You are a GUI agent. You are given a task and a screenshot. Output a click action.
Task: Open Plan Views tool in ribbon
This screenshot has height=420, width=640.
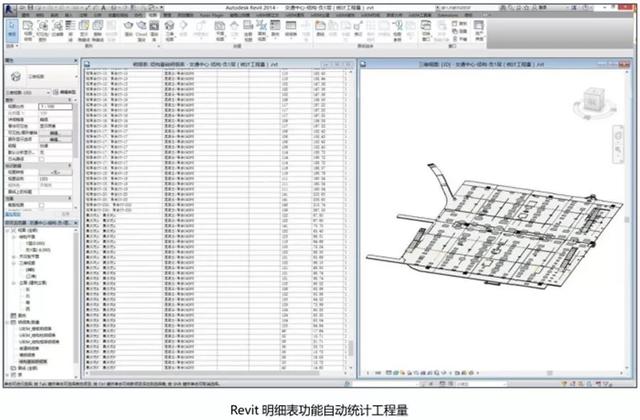(220, 31)
